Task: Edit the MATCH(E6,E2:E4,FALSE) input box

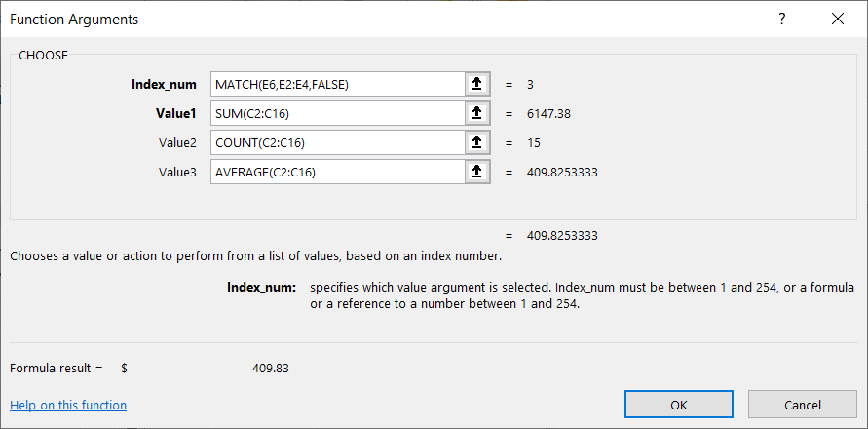Action: click(x=336, y=85)
